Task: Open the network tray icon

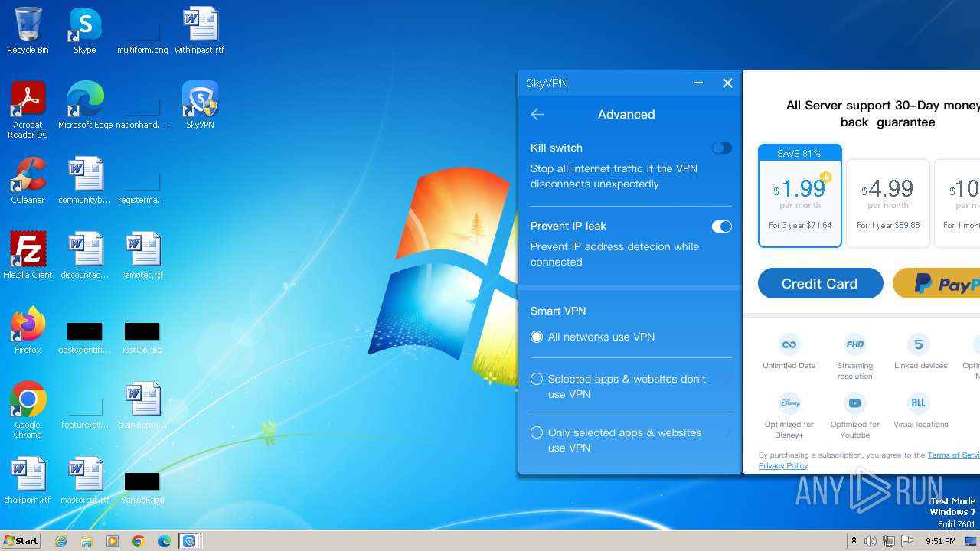Action: (x=889, y=541)
